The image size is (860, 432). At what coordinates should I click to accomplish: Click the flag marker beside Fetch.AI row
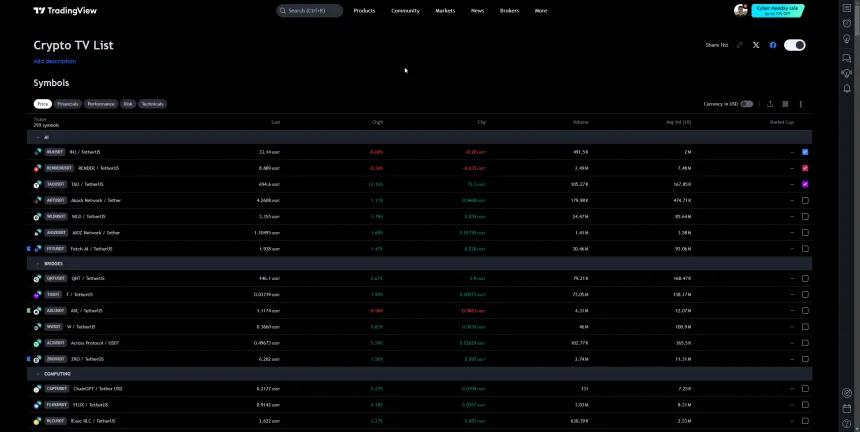(x=29, y=249)
